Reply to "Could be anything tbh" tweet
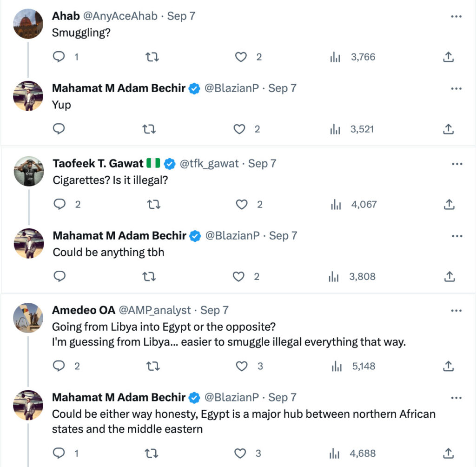This screenshot has width=476, height=467. (59, 277)
